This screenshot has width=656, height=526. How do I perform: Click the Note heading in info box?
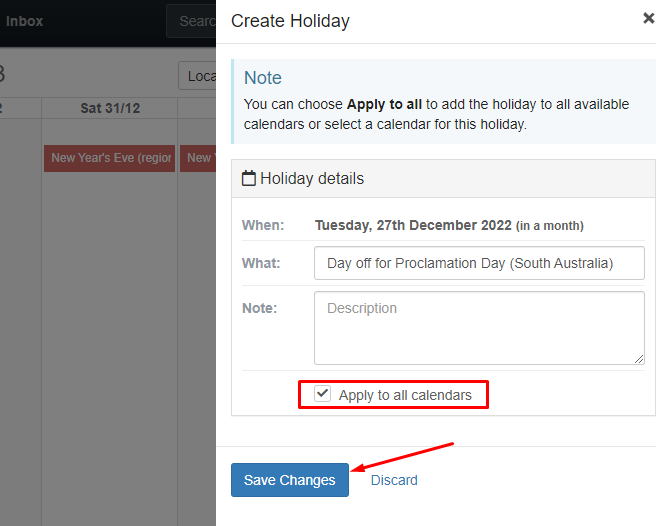(263, 78)
